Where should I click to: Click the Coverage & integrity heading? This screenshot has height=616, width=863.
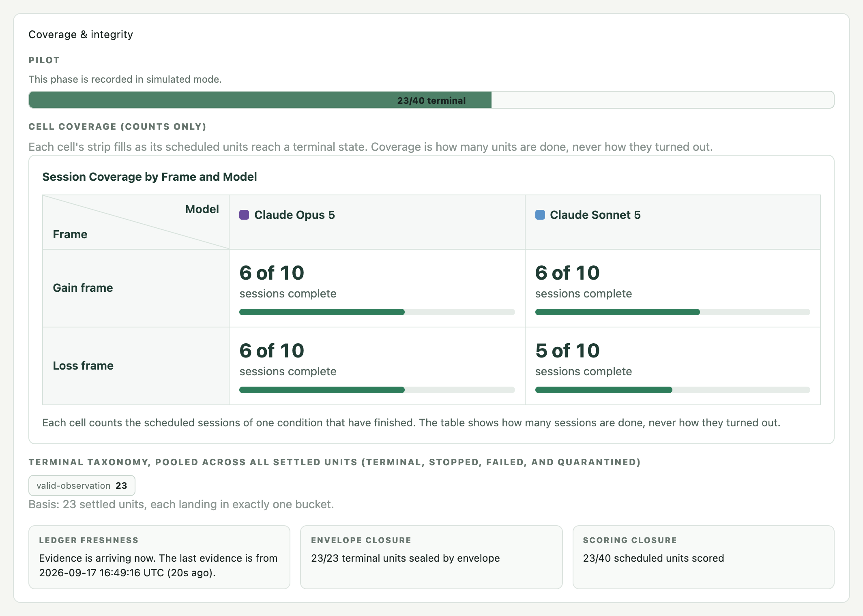tap(81, 34)
